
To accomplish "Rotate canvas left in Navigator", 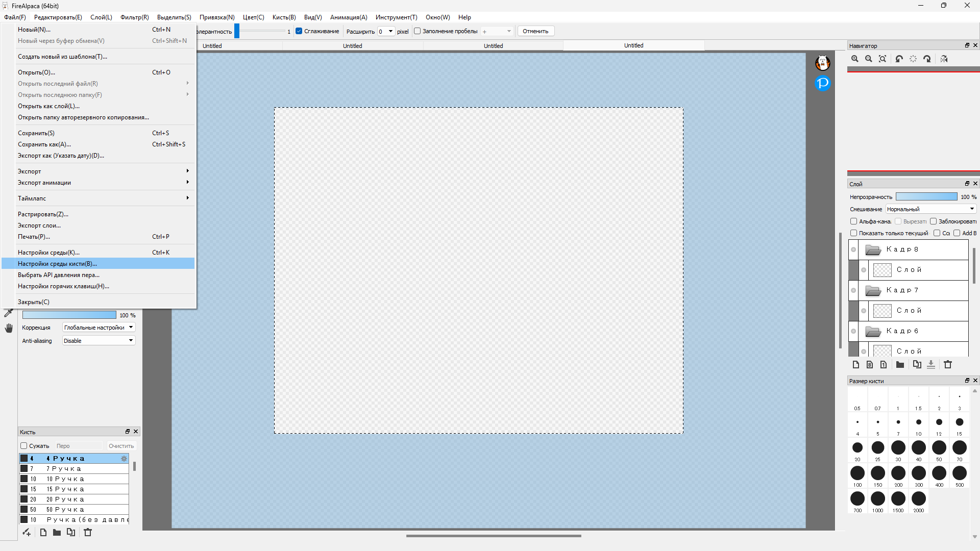I will [899, 59].
